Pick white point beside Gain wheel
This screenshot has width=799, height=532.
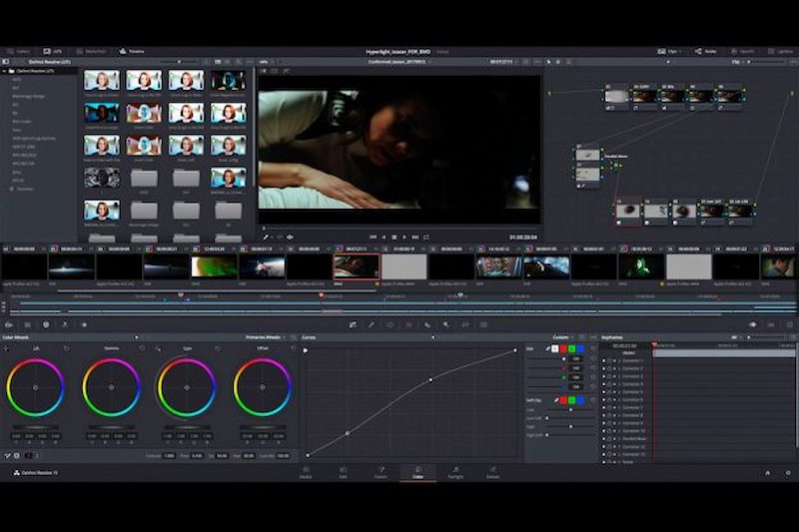158,348
